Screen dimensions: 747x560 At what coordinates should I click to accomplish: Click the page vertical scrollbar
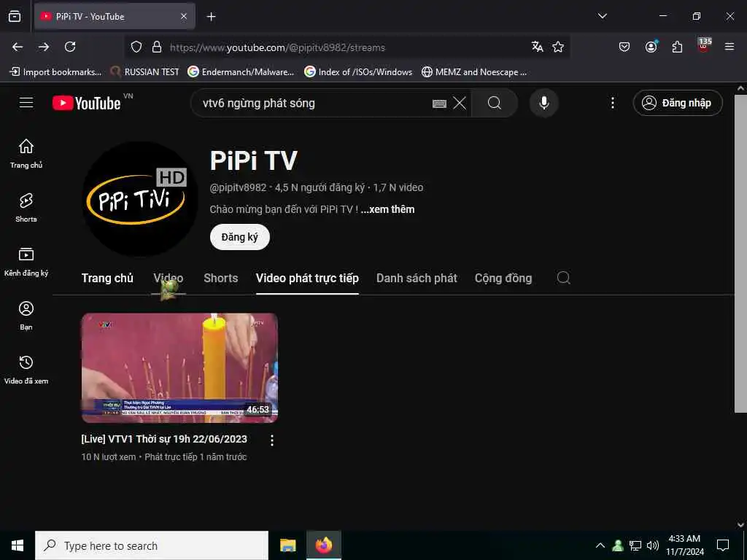(x=740, y=254)
